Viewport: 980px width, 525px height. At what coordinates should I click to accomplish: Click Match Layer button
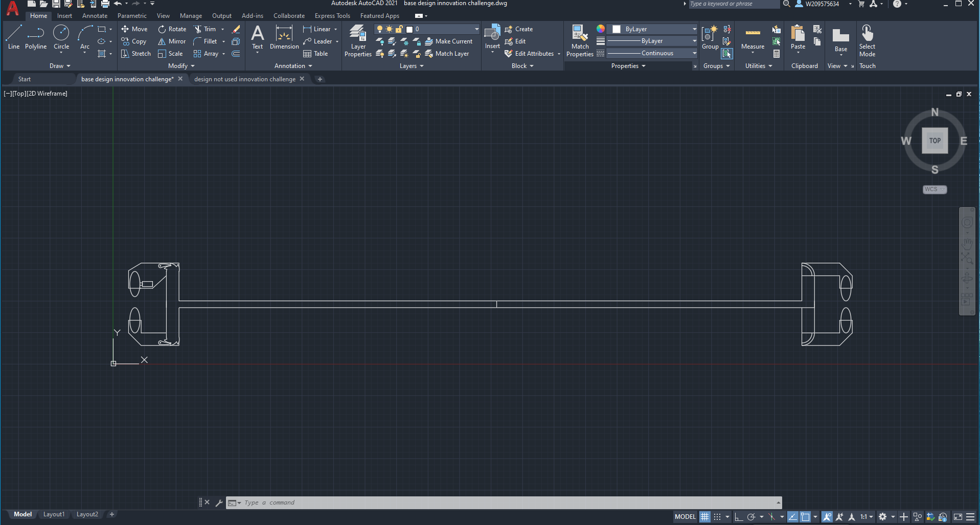447,54
